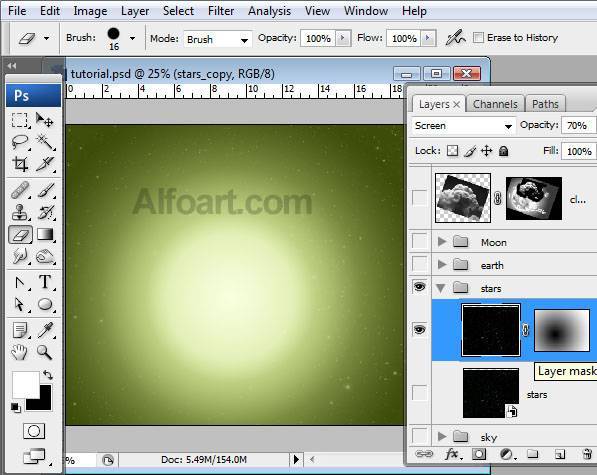Image resolution: width=597 pixels, height=475 pixels.
Task: Collapse the stars layer group
Action: [x=441, y=288]
